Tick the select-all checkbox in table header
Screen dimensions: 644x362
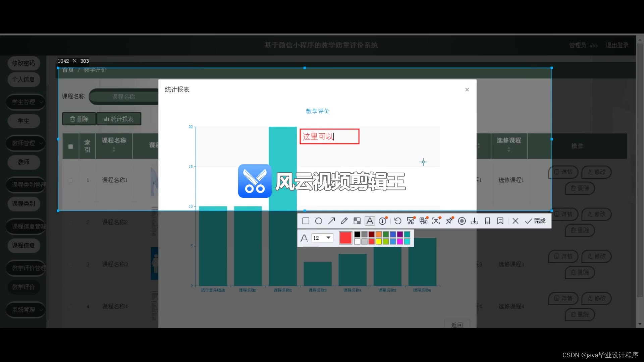pyautogui.click(x=70, y=146)
